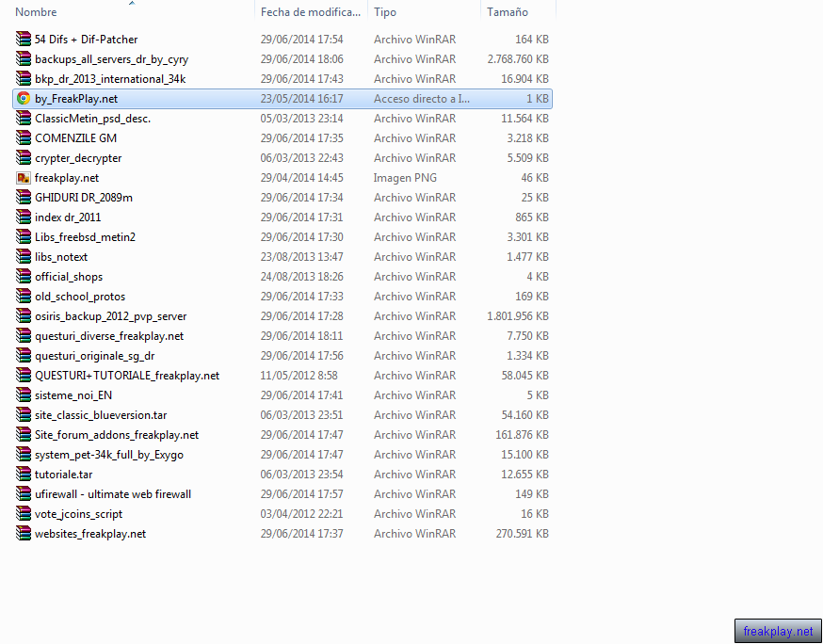Select the file named old_school_protos
This screenshot has height=644, width=823.
pyautogui.click(x=80, y=297)
